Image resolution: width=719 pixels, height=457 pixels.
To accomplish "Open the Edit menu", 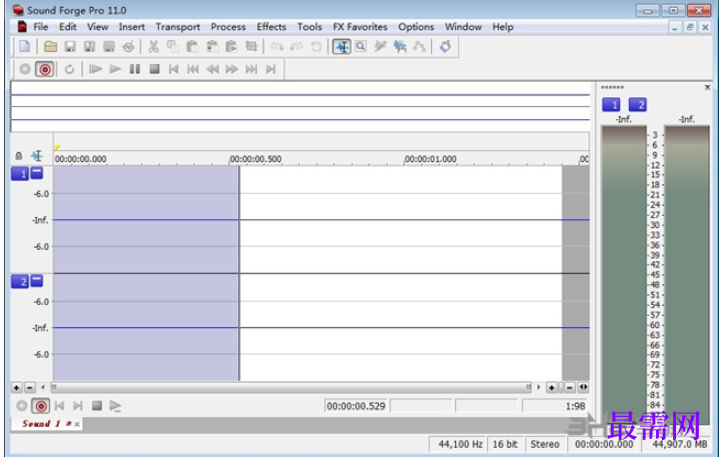I will tap(67, 27).
